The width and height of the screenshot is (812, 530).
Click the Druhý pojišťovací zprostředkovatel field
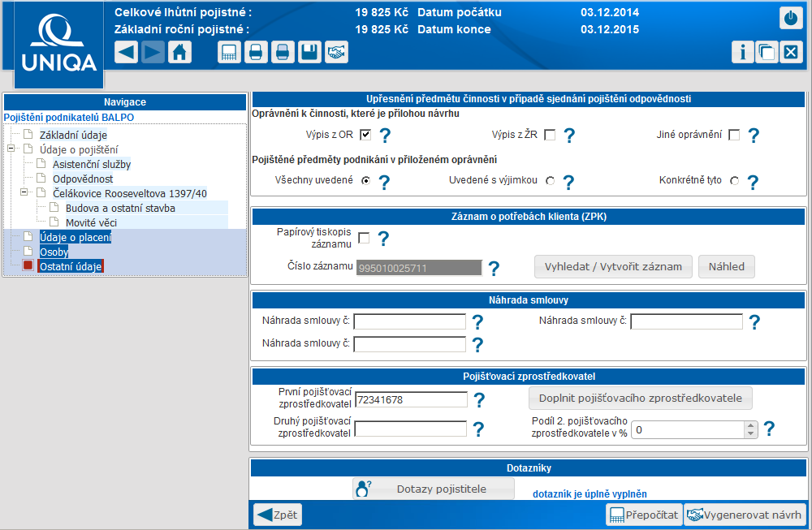tap(411, 429)
